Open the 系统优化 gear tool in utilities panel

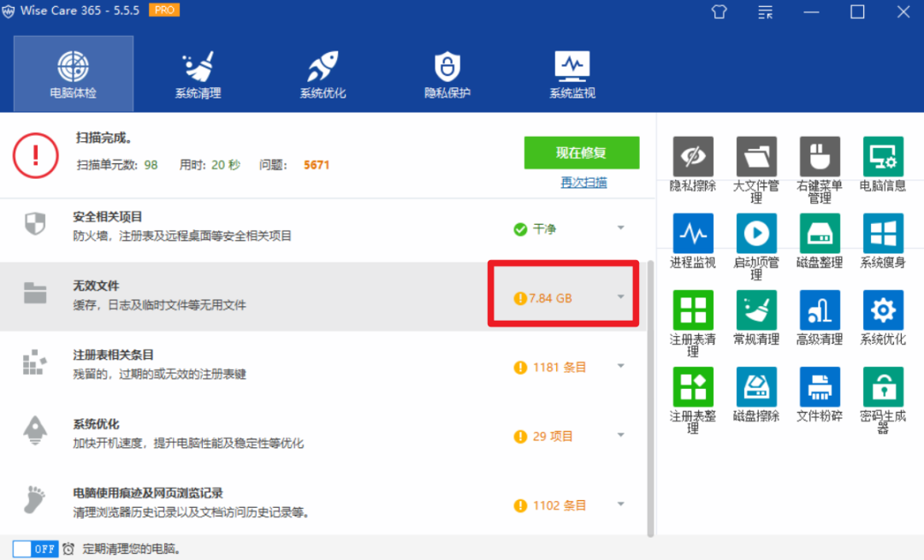click(x=883, y=309)
